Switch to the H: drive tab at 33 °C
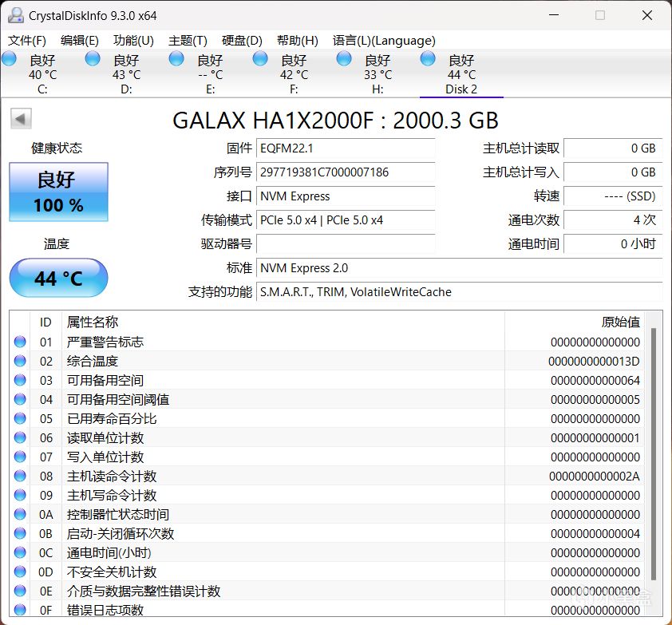Image resolution: width=672 pixels, height=625 pixels. click(378, 74)
